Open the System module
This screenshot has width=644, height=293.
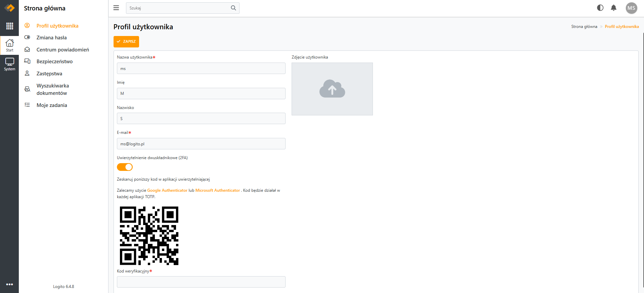(x=9, y=64)
